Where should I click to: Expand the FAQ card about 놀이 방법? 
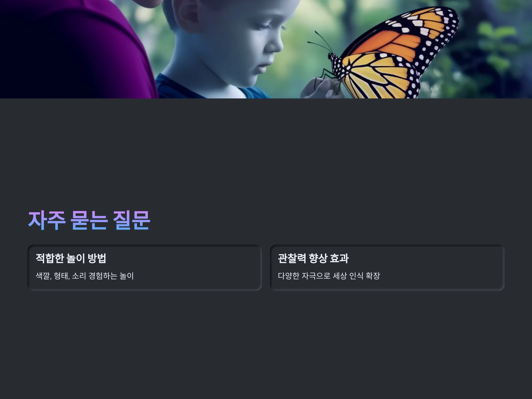[145, 268]
